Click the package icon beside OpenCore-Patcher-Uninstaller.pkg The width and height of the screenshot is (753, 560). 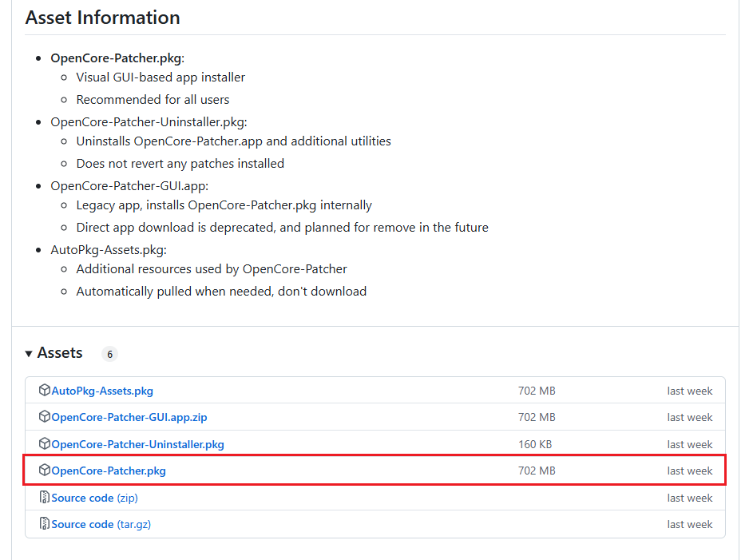(44, 443)
